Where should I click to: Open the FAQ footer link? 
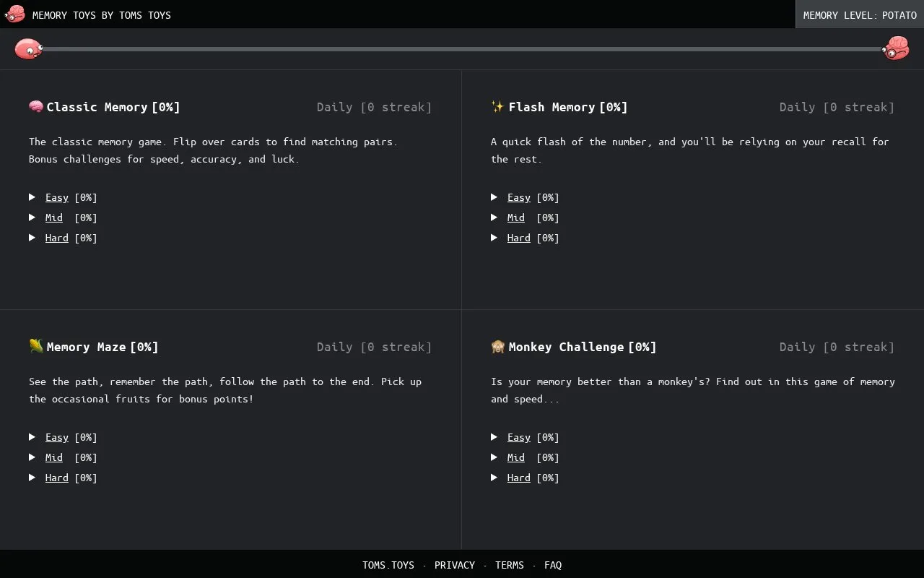pos(553,565)
